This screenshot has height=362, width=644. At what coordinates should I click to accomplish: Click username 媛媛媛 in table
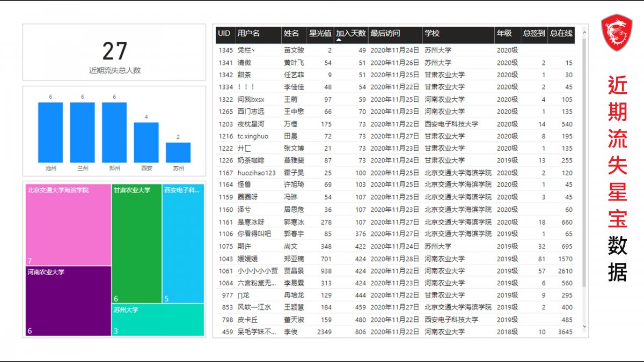(x=247, y=258)
